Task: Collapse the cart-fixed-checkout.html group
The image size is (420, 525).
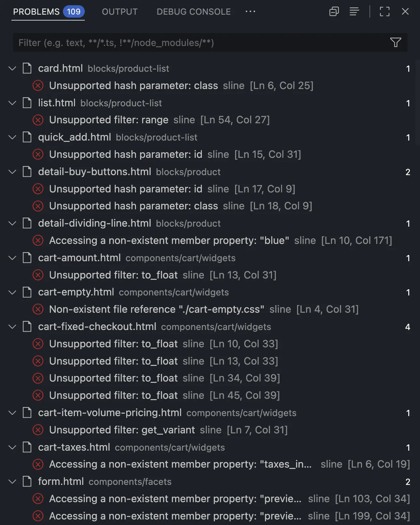Action: (x=12, y=327)
